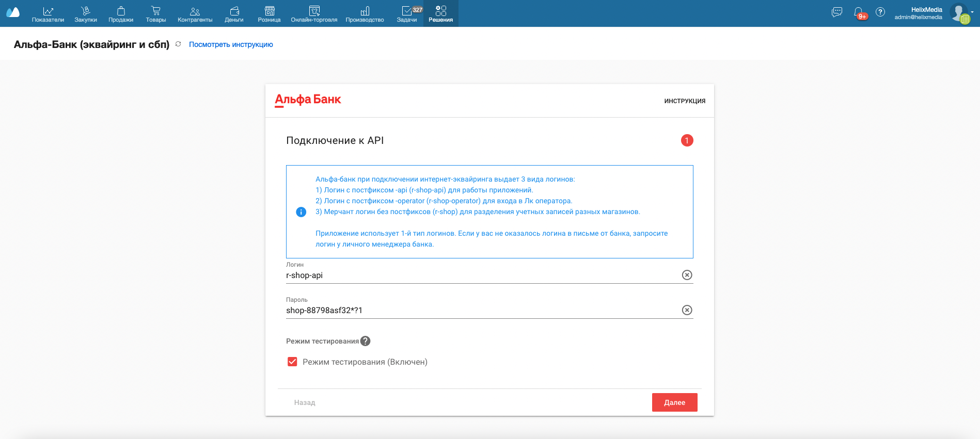Click the admin@helixmedia email text
980x439 pixels.
(919, 18)
